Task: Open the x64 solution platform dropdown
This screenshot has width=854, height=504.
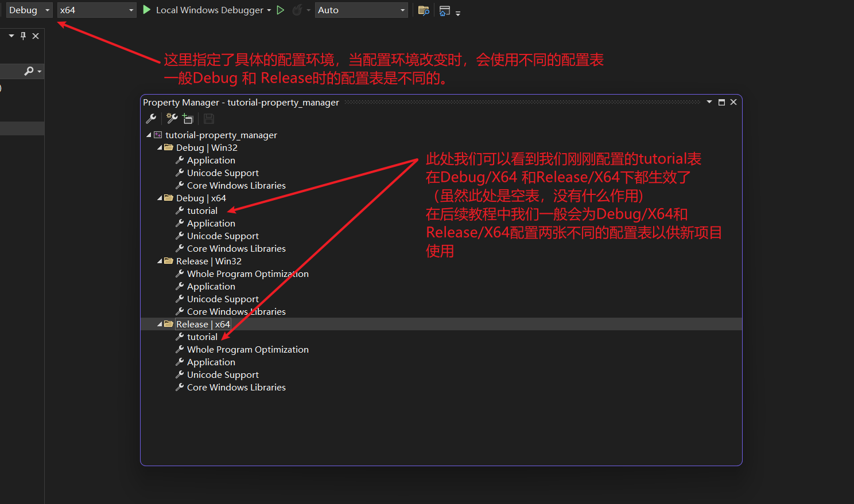Action: click(x=96, y=10)
